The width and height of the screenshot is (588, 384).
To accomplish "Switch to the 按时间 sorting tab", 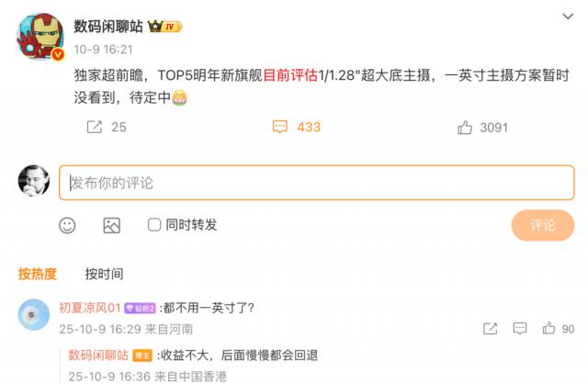I will click(104, 274).
